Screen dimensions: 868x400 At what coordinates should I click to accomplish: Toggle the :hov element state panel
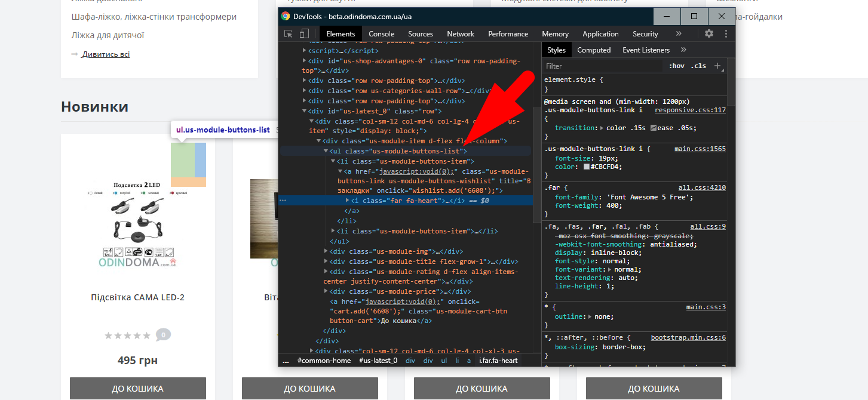tap(676, 66)
